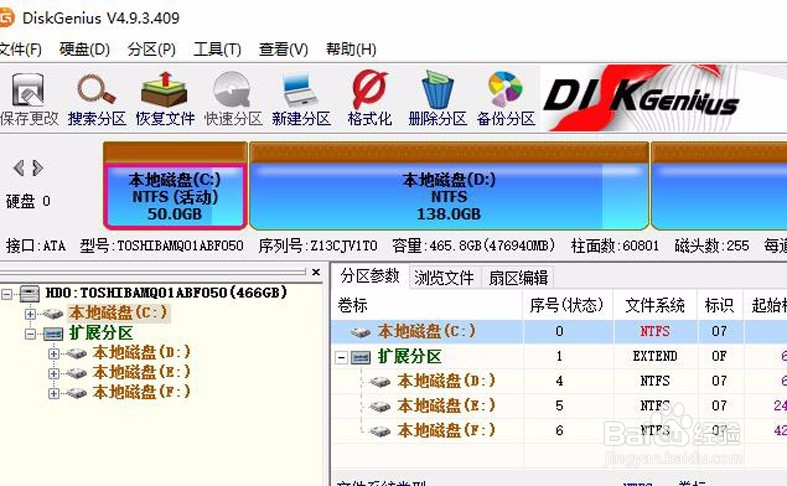This screenshot has width=787, height=486.
Task: Select 本地磁盘(D:) label in tree
Action: 142,353
